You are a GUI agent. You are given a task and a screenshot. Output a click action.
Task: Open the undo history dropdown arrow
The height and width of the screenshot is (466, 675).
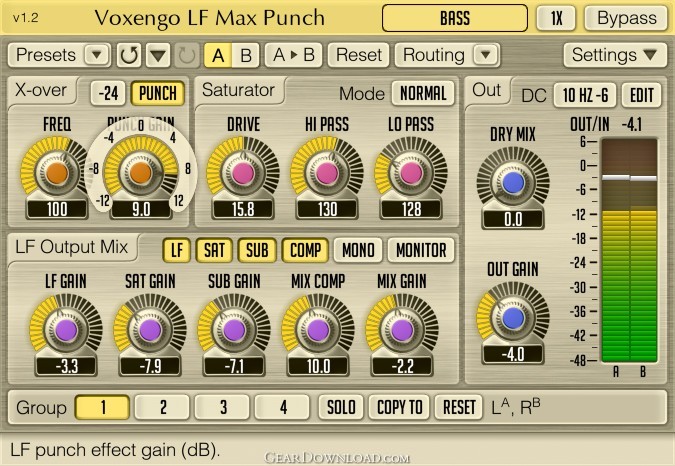[158, 55]
